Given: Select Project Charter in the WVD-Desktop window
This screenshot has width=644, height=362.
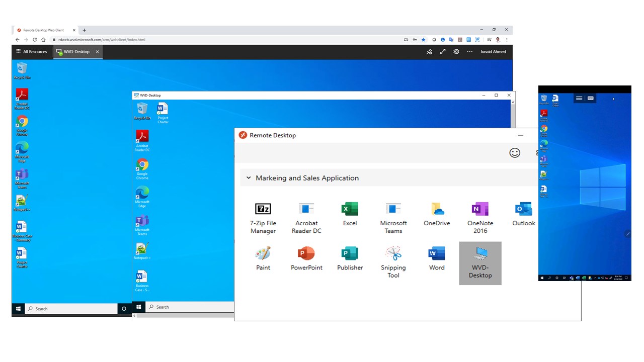Looking at the screenshot, I should coord(163,113).
